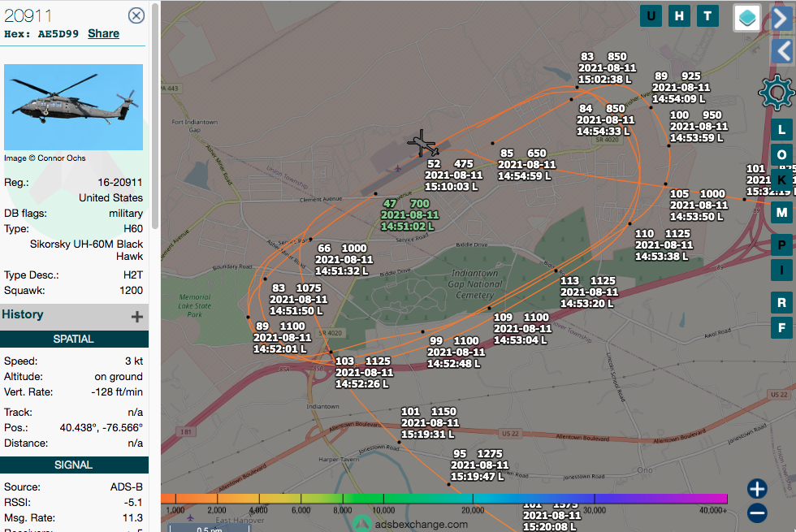Toggle the O map button
Viewport: 796px width, 532px height.
(x=781, y=154)
